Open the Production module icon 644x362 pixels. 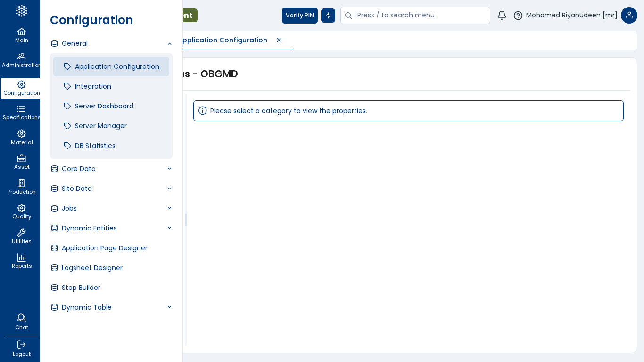click(x=21, y=183)
